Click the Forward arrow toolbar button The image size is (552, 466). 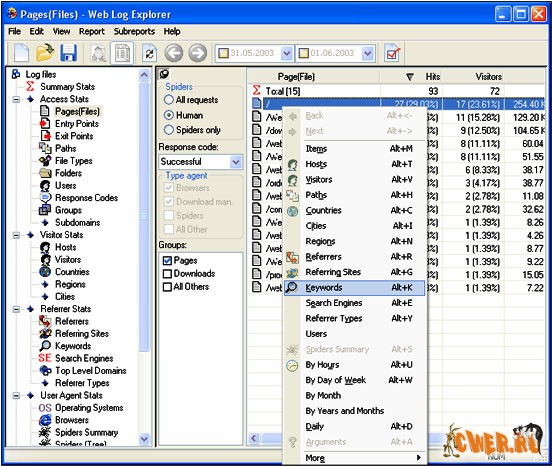tap(197, 53)
